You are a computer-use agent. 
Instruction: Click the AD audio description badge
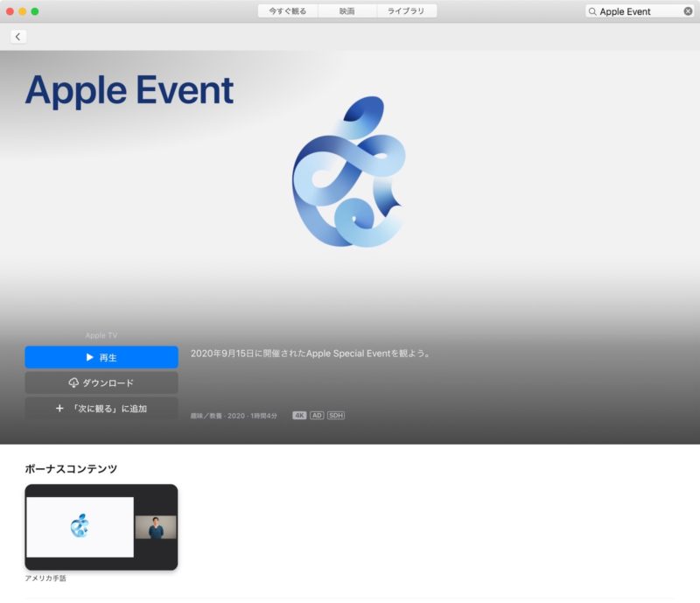pyautogui.click(x=318, y=415)
